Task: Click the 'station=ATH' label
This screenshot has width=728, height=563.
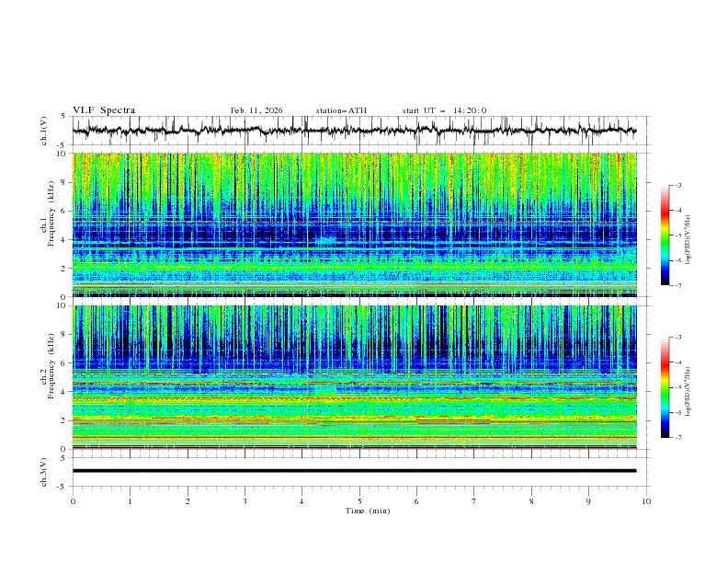Action: 341,110
